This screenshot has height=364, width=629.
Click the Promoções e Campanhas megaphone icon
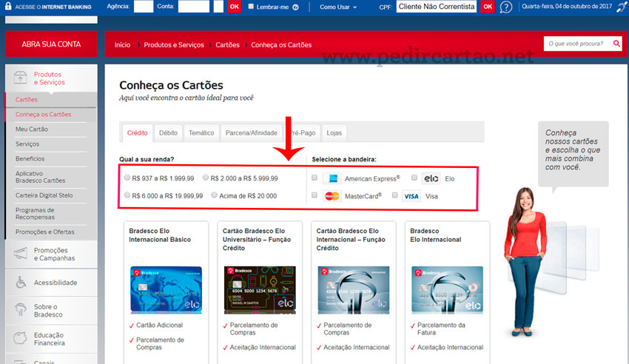pos(21,254)
